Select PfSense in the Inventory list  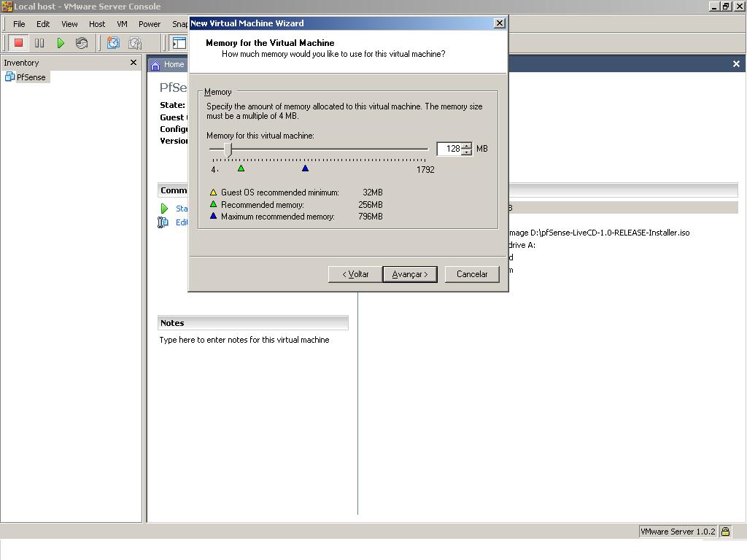click(31, 77)
